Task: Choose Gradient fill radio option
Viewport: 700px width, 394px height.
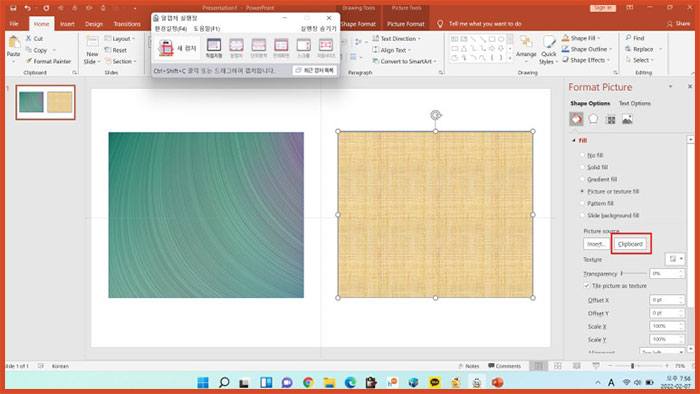Action: click(582, 179)
